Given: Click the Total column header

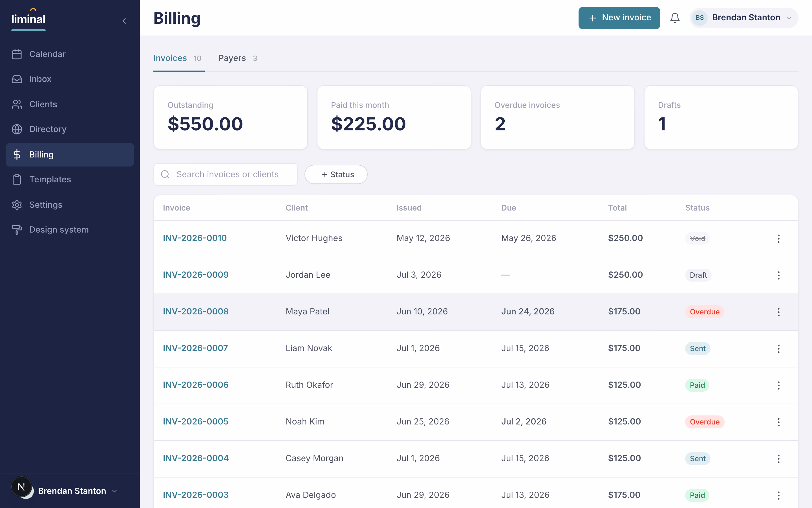Looking at the screenshot, I should coord(617,208).
